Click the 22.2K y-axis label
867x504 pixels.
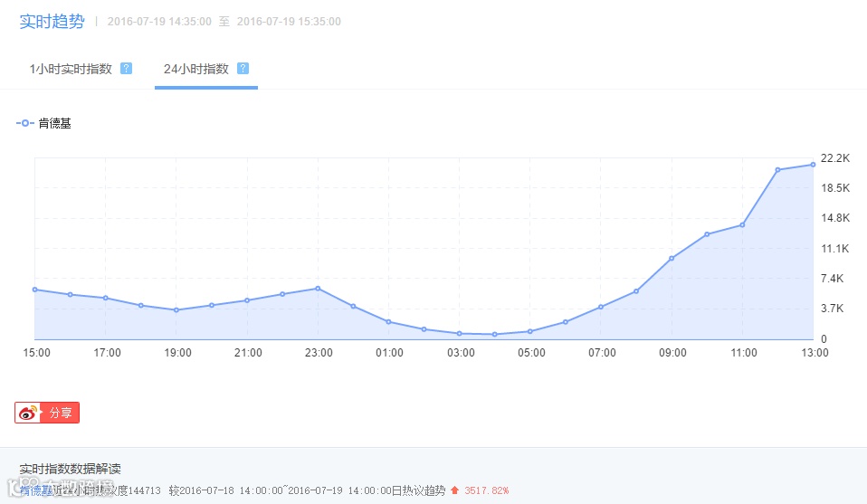click(x=835, y=158)
